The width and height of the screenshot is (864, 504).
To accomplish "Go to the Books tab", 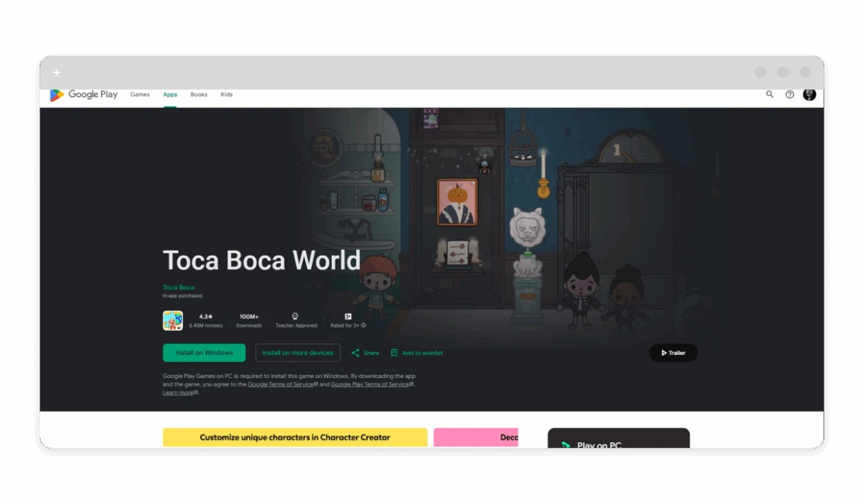I will (199, 94).
